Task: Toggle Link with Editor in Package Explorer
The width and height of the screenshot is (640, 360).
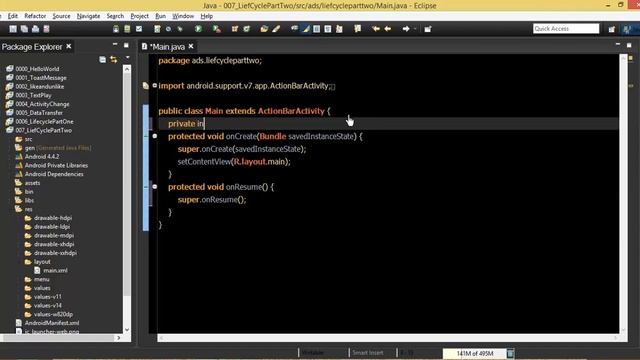Action: click(x=114, y=60)
